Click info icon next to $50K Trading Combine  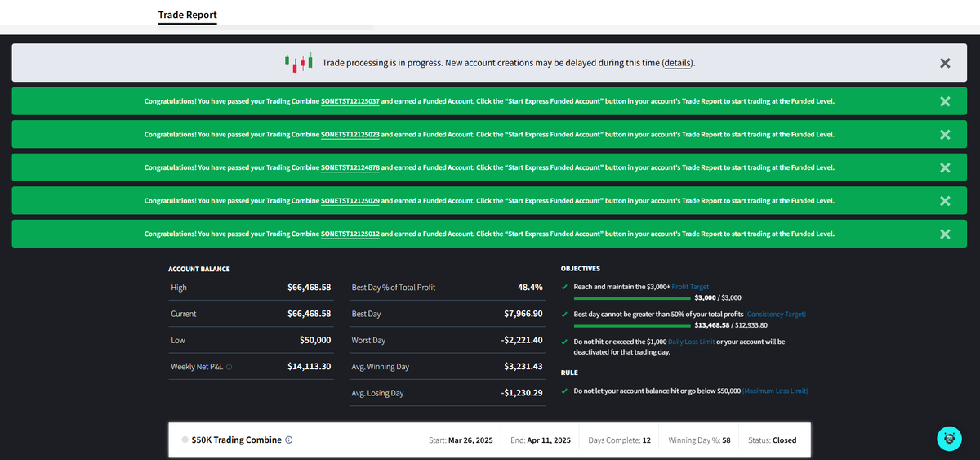[289, 440]
